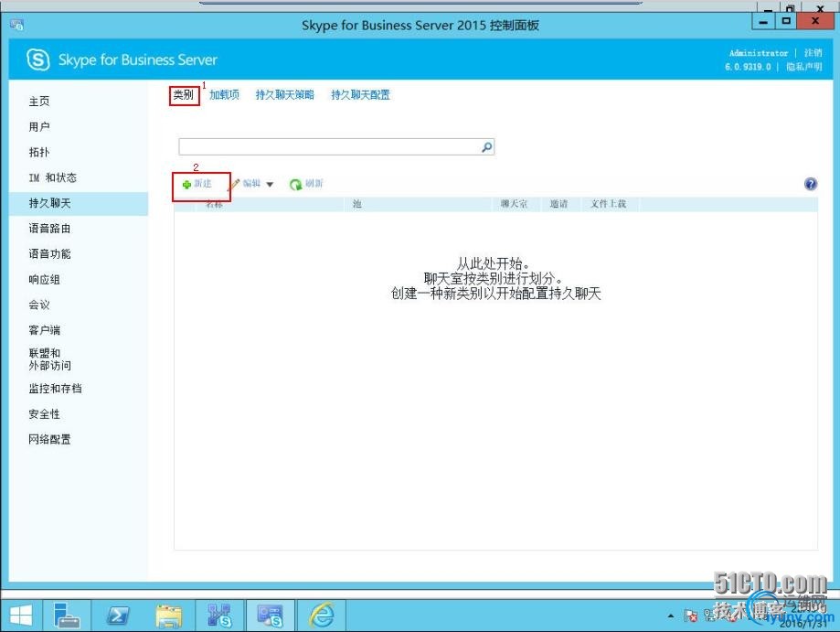Image resolution: width=840 pixels, height=632 pixels.
Task: Click the 编辑 (Edit) pencil button
Action: coord(245,184)
